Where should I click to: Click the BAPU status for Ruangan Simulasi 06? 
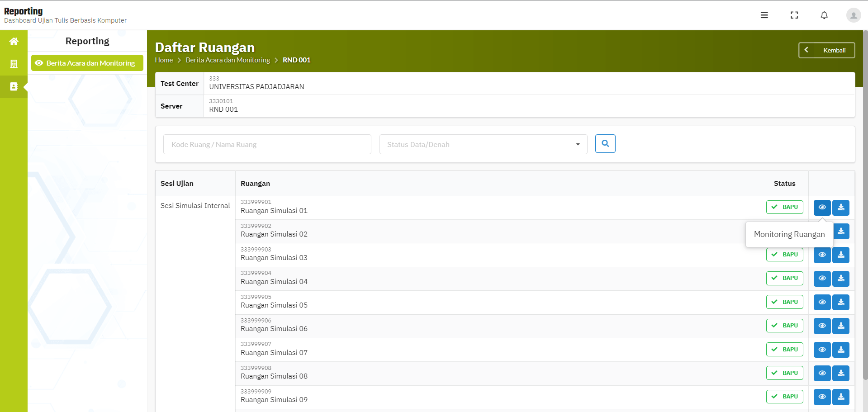click(784, 326)
